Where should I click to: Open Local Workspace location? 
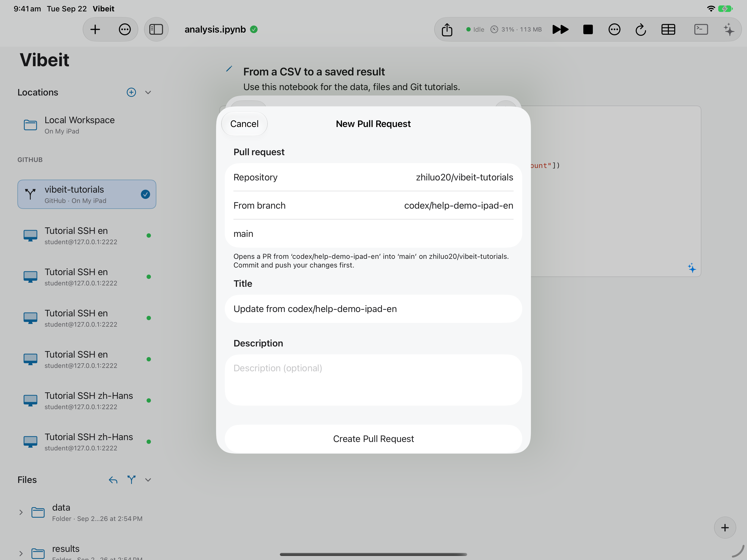pyautogui.click(x=86, y=125)
